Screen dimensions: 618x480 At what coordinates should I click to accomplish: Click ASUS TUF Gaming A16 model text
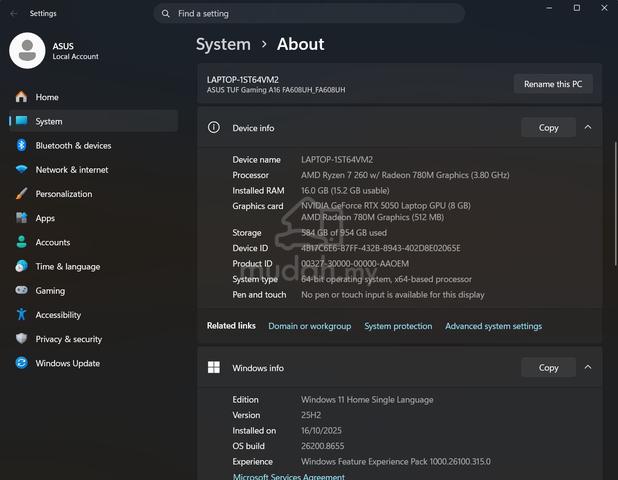point(276,90)
